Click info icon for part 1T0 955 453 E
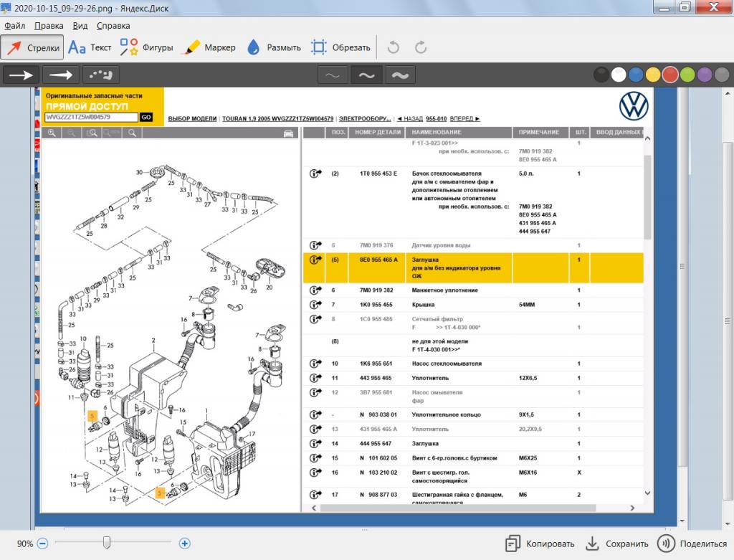This screenshot has width=734, height=560. coord(315,174)
